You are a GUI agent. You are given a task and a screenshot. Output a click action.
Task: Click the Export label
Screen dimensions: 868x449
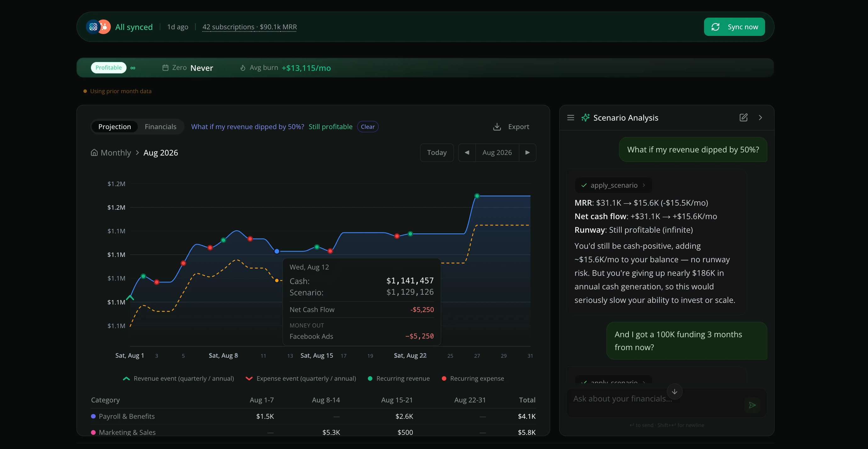pos(519,127)
